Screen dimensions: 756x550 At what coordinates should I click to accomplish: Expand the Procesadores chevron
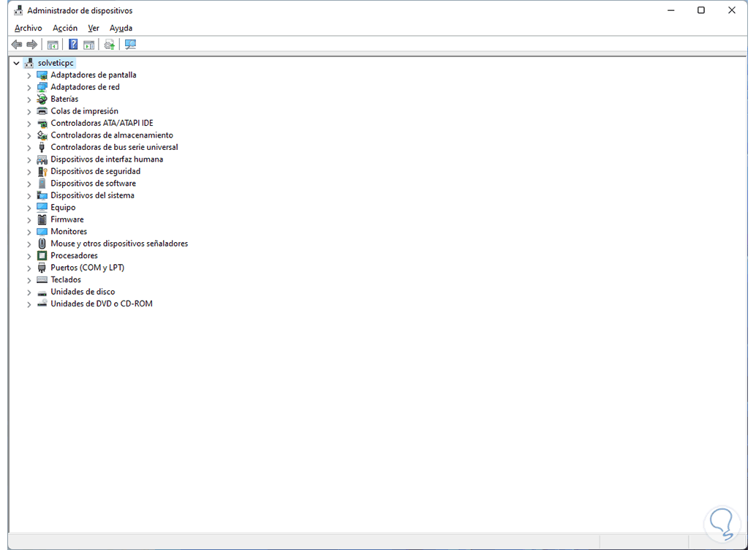[x=29, y=256]
